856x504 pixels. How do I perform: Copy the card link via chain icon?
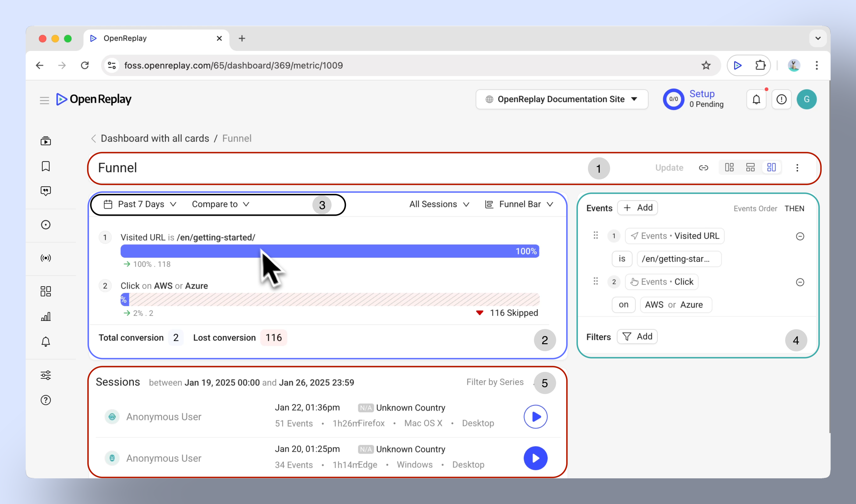[x=703, y=168]
